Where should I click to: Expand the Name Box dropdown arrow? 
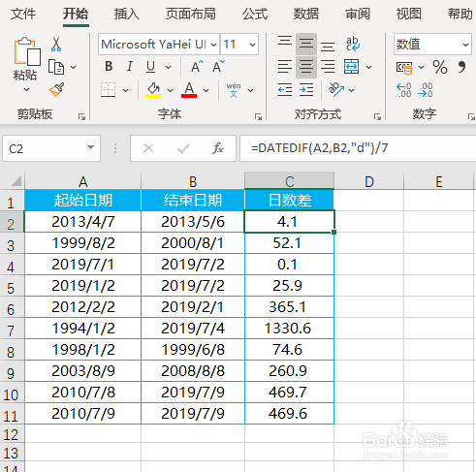coord(90,148)
